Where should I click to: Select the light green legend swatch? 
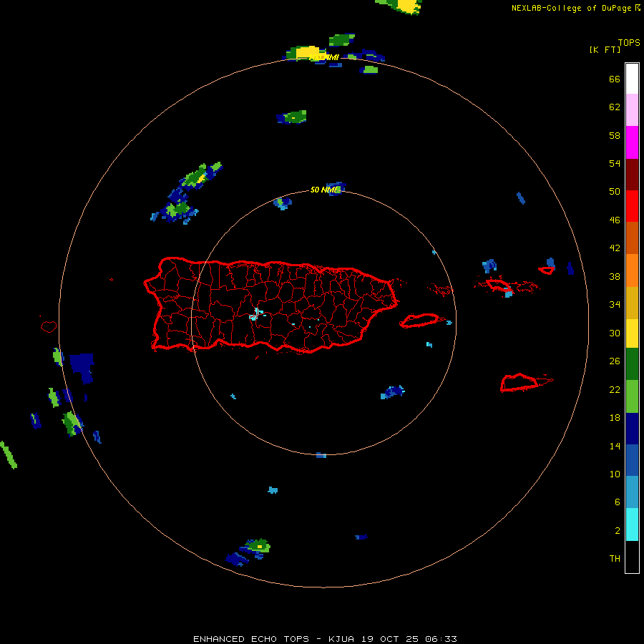(632, 396)
